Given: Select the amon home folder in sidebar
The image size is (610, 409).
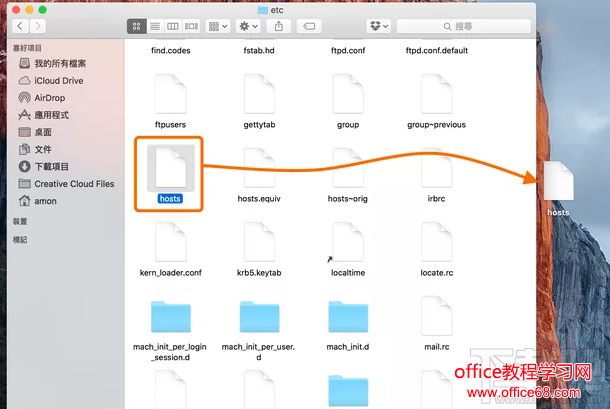Looking at the screenshot, I should (45, 201).
